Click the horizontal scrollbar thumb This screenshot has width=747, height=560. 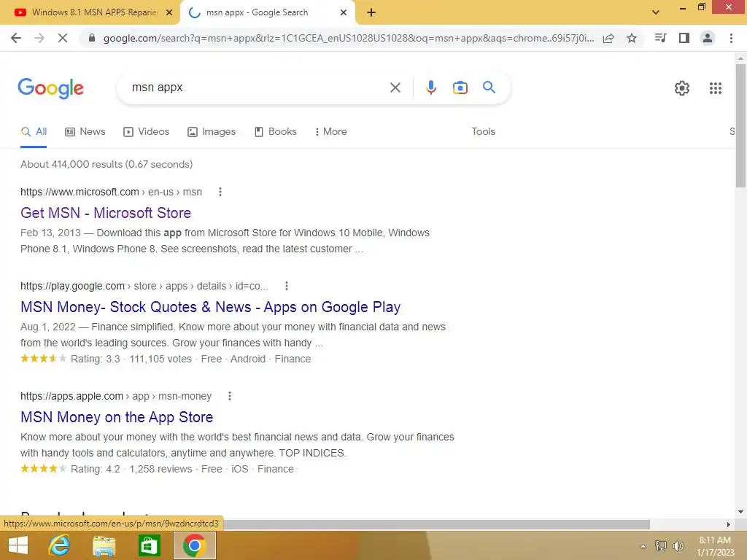coord(436,524)
